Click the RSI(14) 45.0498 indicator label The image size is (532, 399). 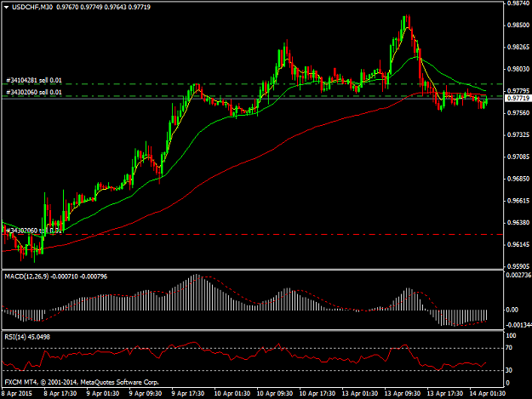pyautogui.click(x=27, y=337)
